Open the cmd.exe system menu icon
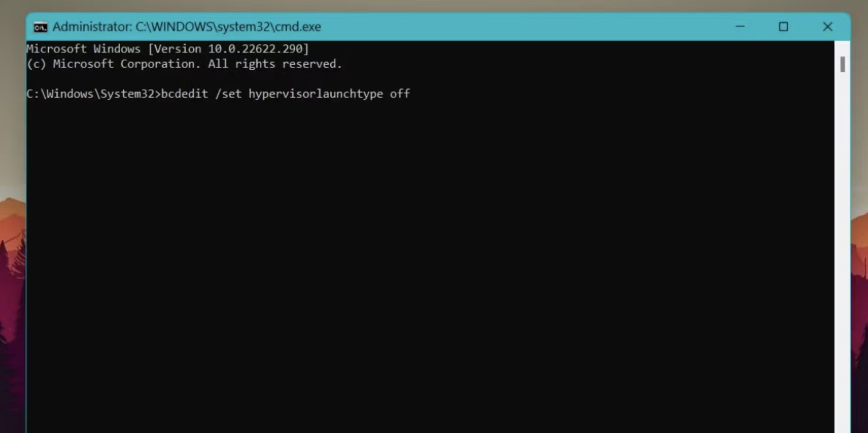Image resolution: width=868 pixels, height=433 pixels. (x=40, y=27)
